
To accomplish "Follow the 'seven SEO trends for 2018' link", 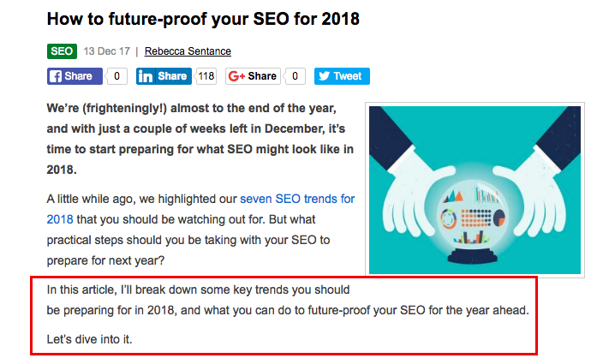I will point(296,199).
